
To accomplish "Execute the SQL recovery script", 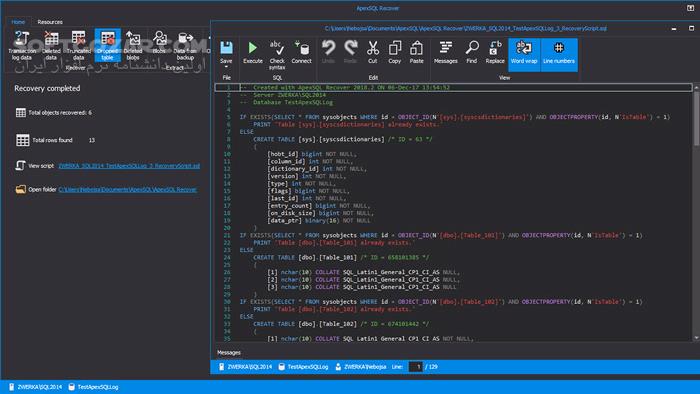I will [253, 52].
